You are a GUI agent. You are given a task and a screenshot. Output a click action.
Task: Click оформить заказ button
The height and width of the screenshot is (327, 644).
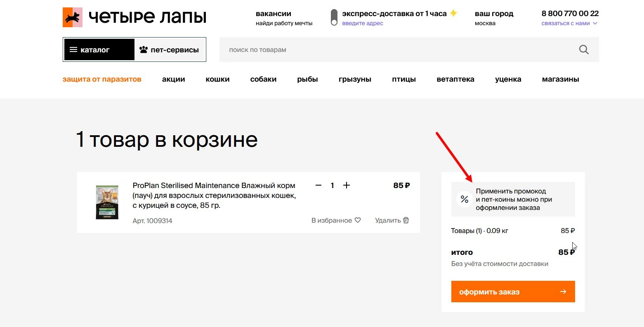point(512,291)
